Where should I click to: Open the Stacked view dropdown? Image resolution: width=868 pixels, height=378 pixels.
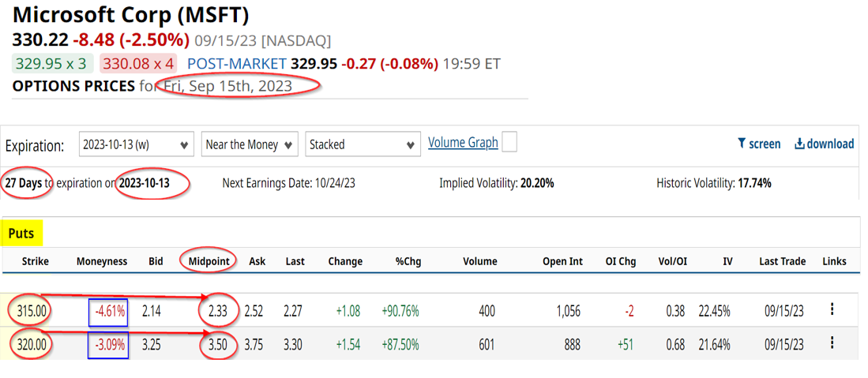click(x=363, y=144)
